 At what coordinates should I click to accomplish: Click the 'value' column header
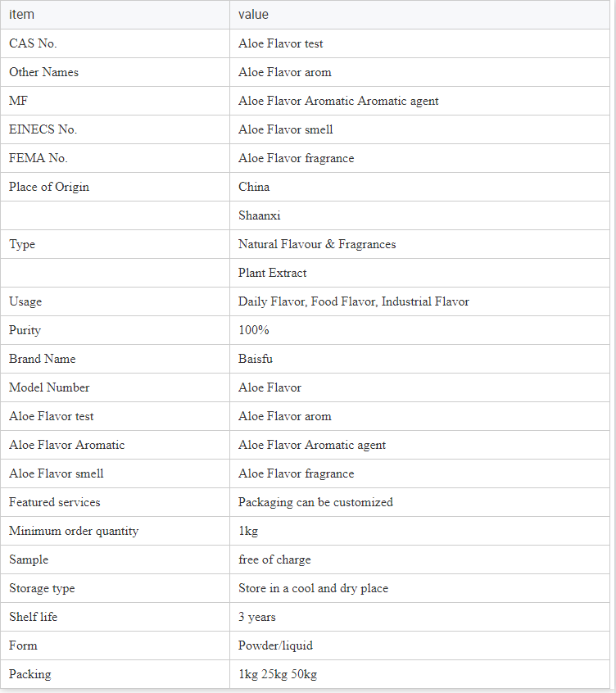tap(419, 15)
